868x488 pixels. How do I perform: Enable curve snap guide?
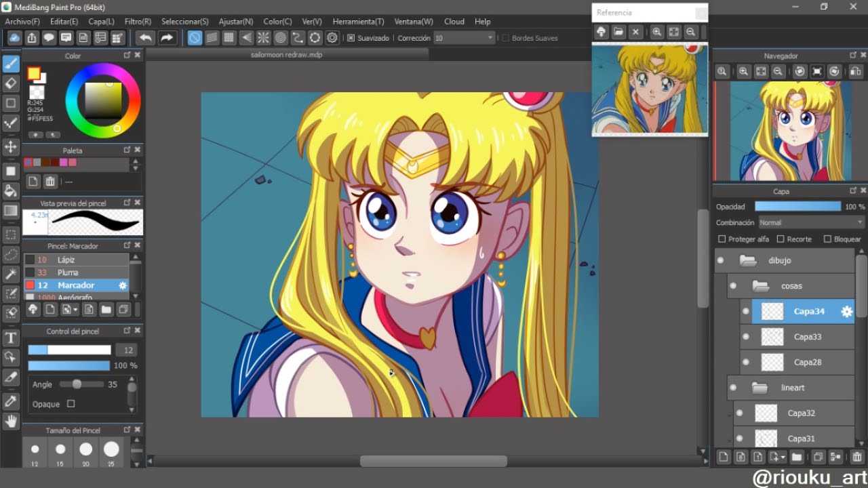pos(298,38)
